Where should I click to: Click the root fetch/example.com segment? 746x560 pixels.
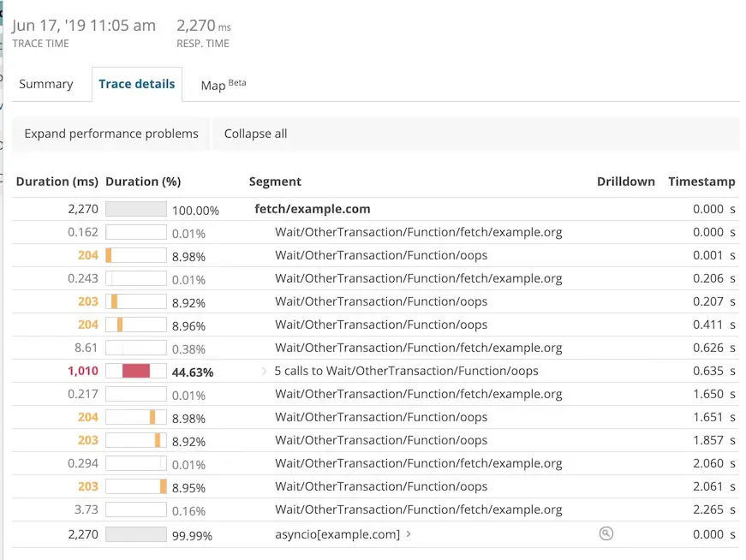(x=313, y=209)
